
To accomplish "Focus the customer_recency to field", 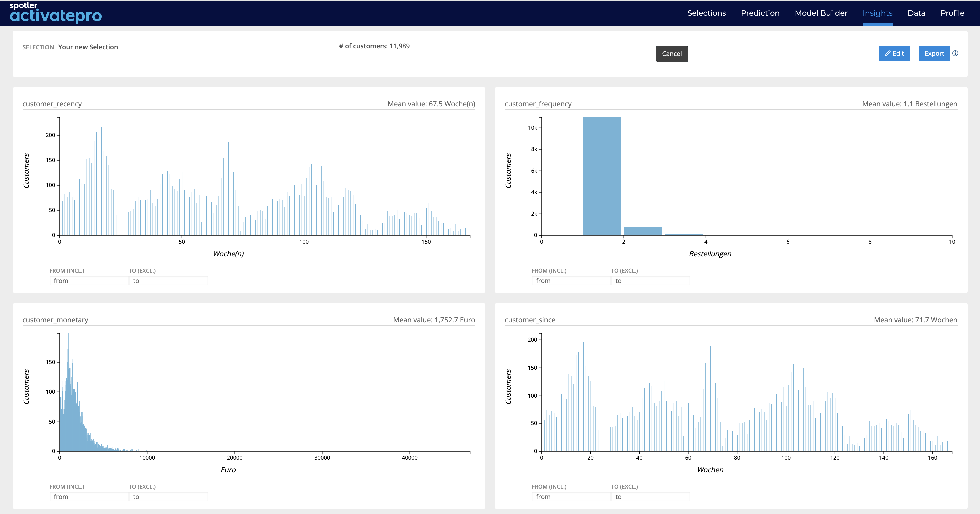I will click(x=169, y=280).
